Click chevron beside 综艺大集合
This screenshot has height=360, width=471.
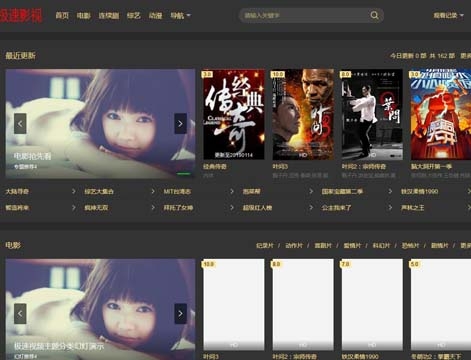pyautogui.click(x=153, y=191)
